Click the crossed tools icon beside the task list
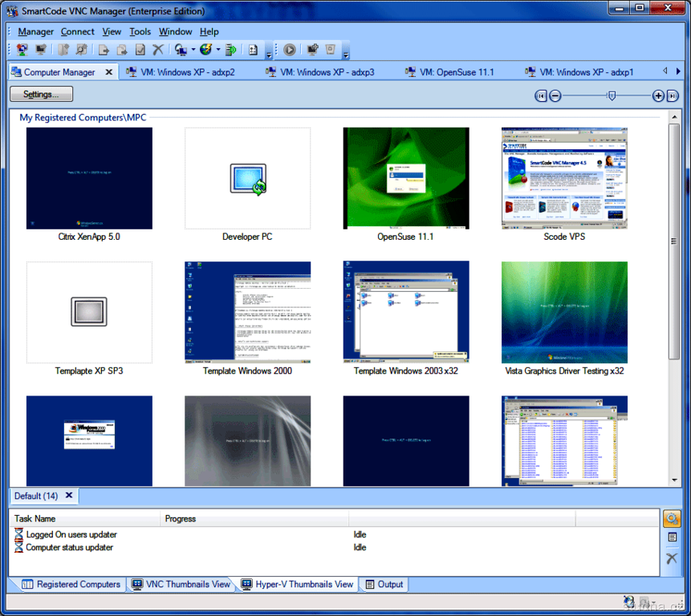 click(x=672, y=558)
